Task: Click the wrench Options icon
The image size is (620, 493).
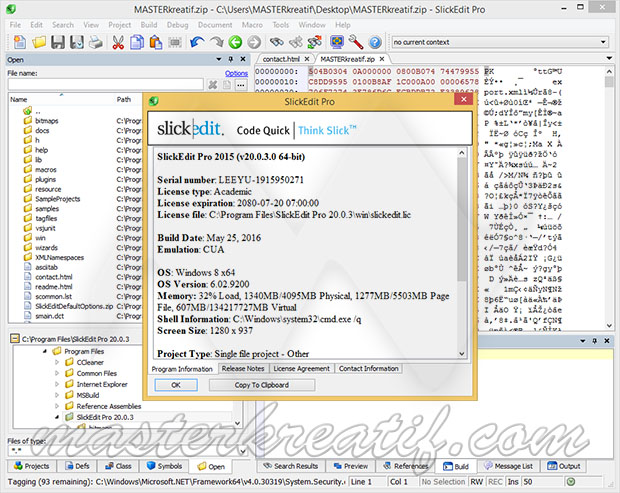Action: [x=356, y=42]
